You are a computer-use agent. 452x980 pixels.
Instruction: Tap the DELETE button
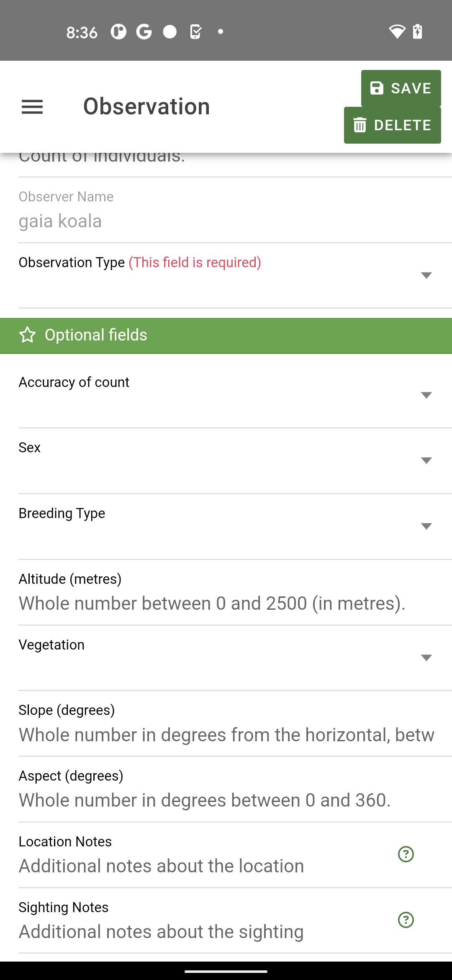393,125
